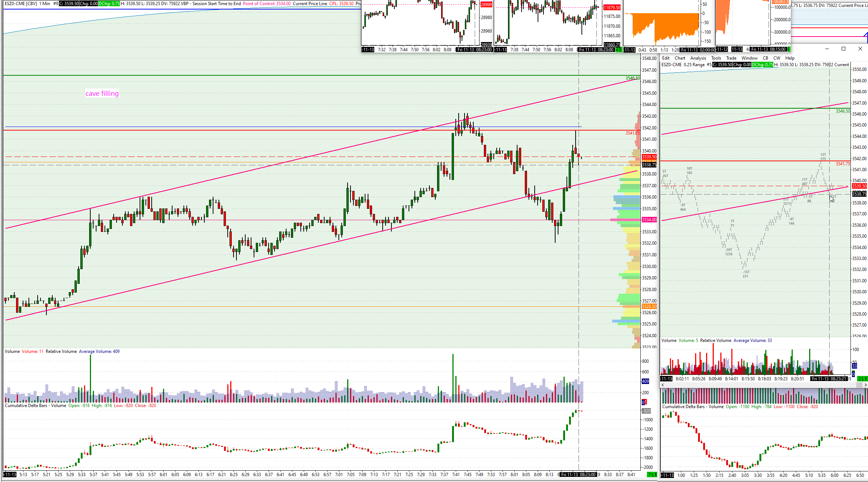Open the Edit menu

pos(666,58)
